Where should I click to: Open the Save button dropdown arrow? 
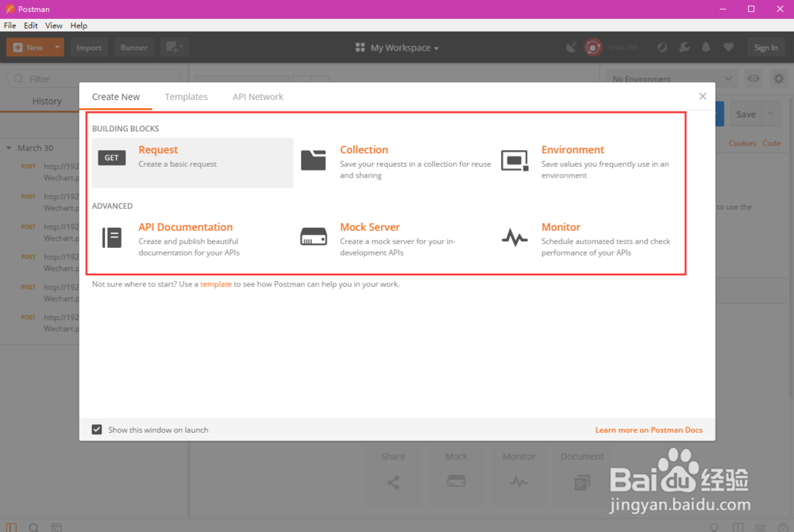point(770,114)
